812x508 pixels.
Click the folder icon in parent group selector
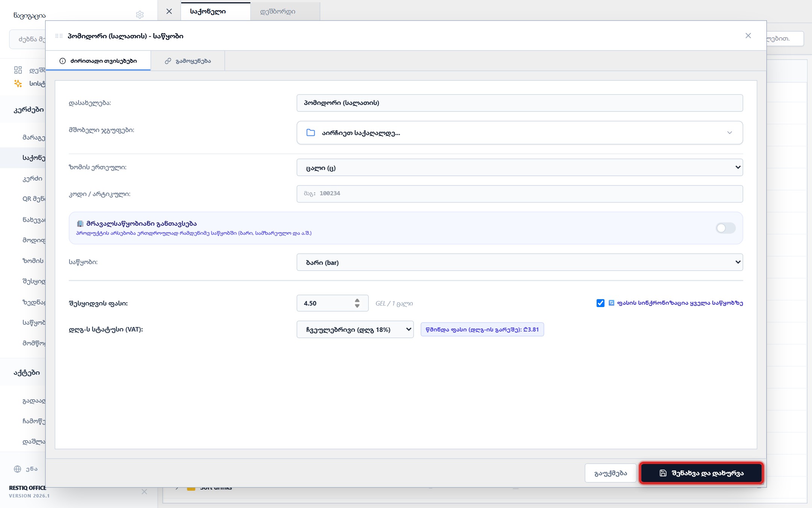(311, 132)
